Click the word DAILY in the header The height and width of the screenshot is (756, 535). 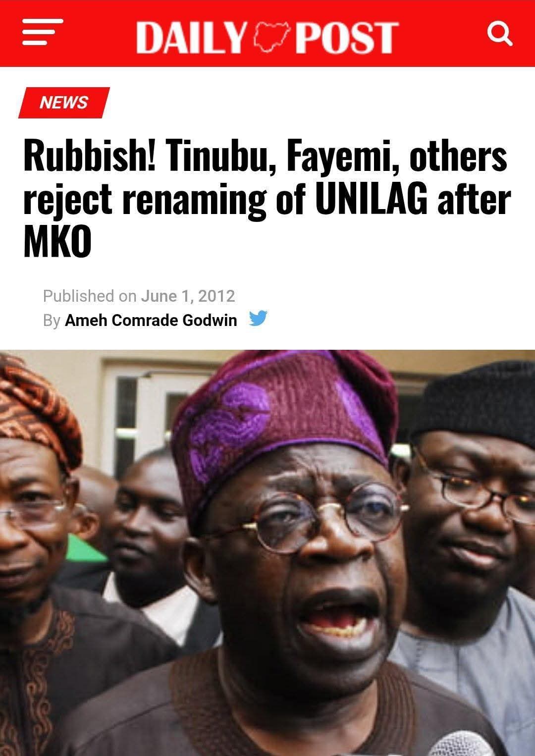(x=191, y=37)
